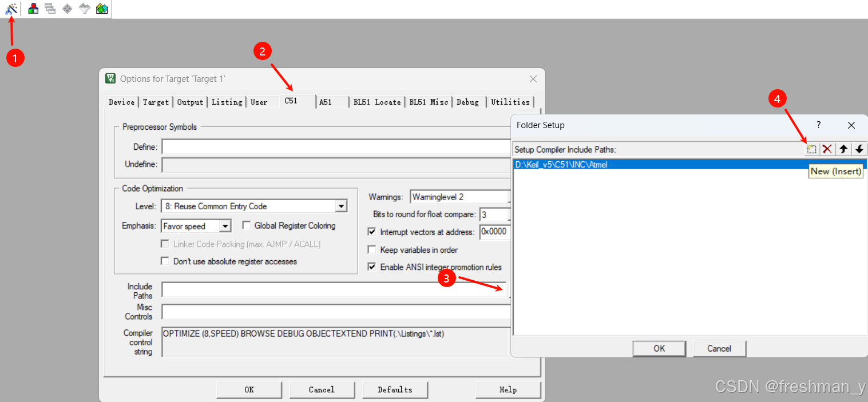Screen dimensions: 868x402
Task: Open Options for Target wand icon
Action: [x=11, y=9]
